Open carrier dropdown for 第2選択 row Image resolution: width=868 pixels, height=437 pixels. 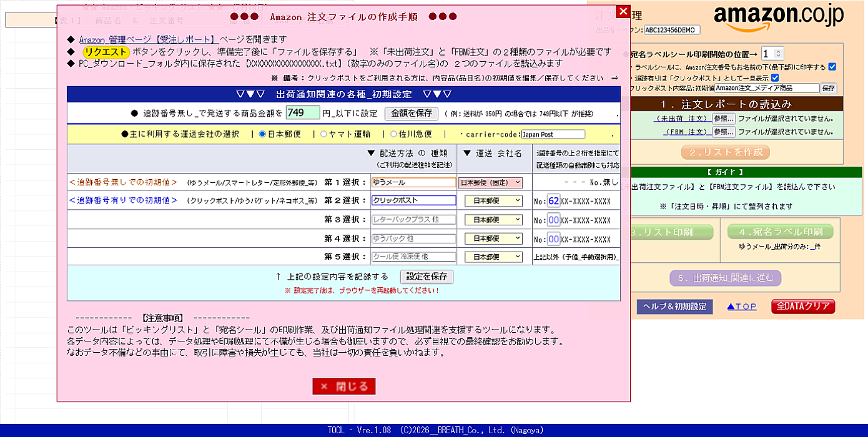pyautogui.click(x=493, y=200)
